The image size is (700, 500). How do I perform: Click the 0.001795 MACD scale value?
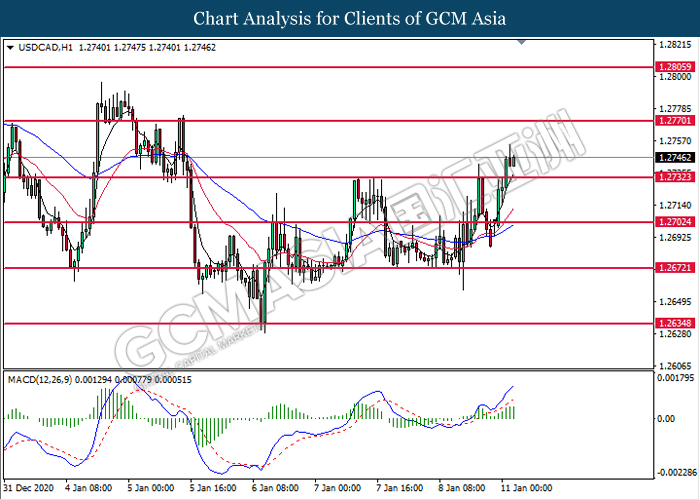click(675, 378)
